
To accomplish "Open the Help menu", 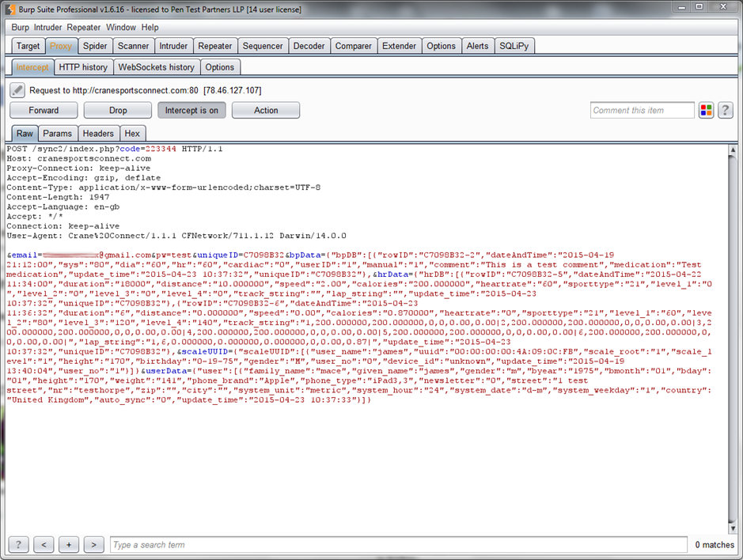I will coord(150,28).
